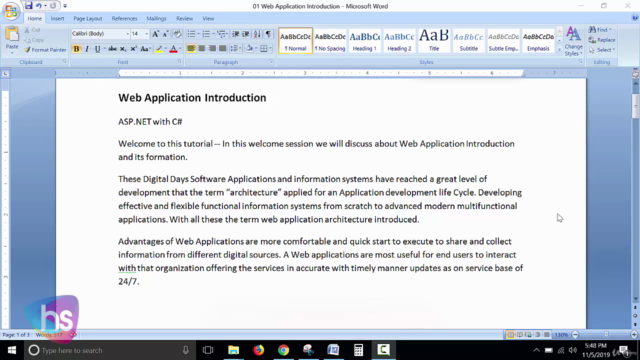640x360 pixels.
Task: Toggle ruler view button above scrollbar
Action: (636, 74)
